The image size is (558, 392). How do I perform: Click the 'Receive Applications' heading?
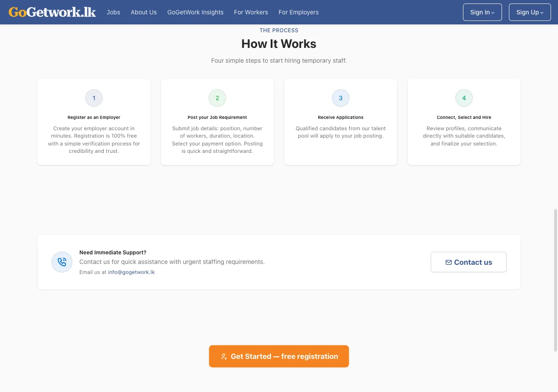coord(340,117)
